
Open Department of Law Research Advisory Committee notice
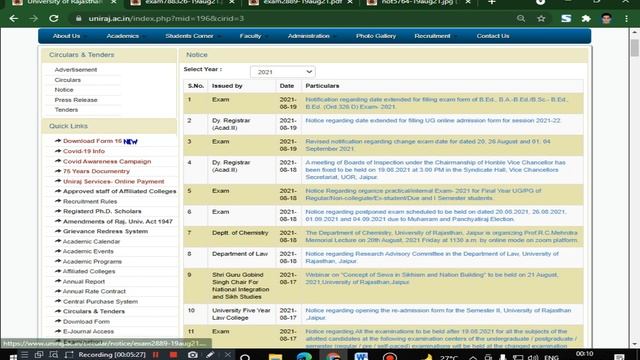432,258
